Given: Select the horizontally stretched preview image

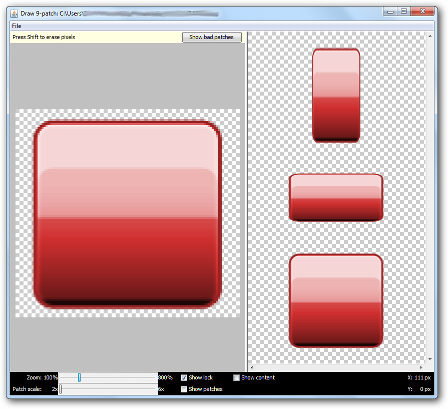Looking at the screenshot, I should 336,197.
